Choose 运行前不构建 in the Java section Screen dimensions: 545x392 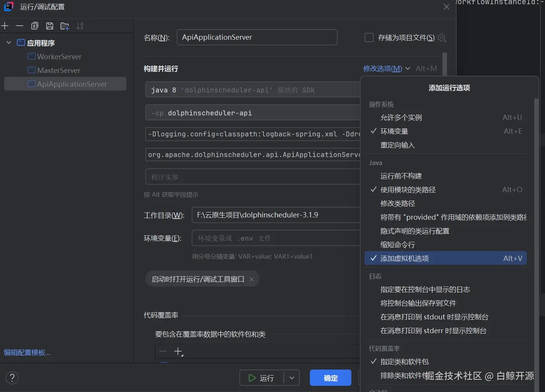446,176
